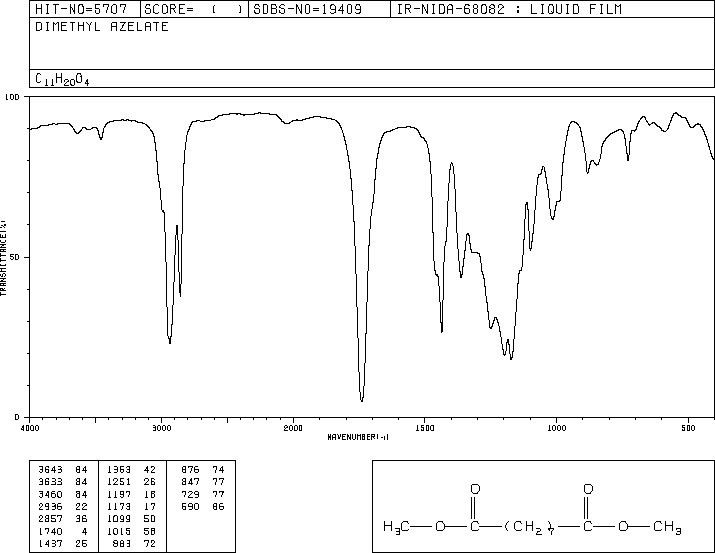Click transmittance 86 beside 690
Screen dimensions: 715x553
pyautogui.click(x=218, y=506)
